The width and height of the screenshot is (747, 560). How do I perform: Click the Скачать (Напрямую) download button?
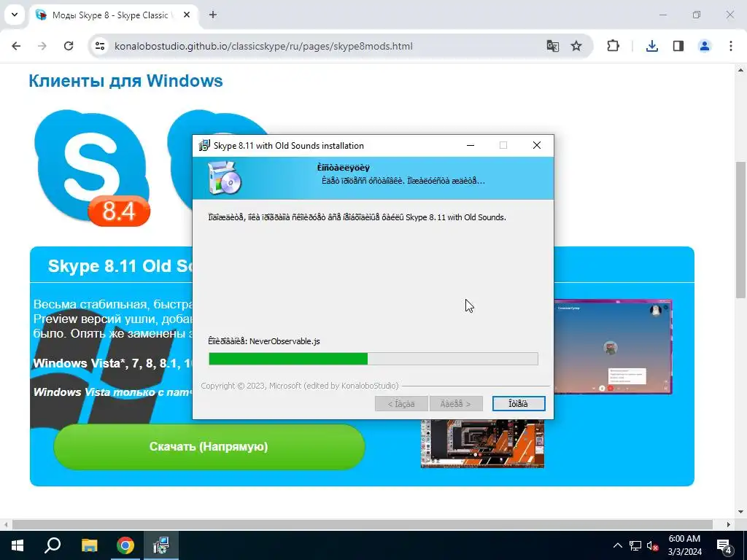pyautogui.click(x=209, y=447)
